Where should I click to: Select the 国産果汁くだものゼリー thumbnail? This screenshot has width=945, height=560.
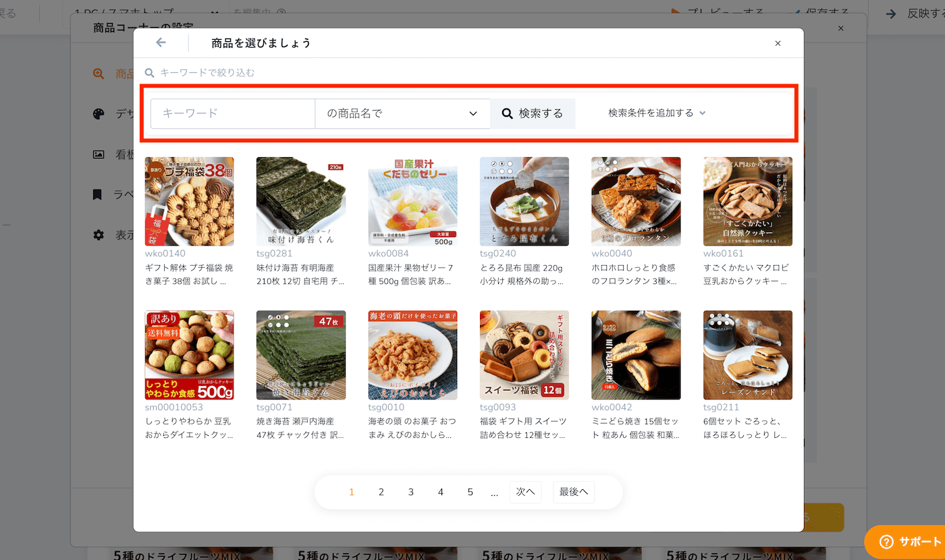pos(413,202)
